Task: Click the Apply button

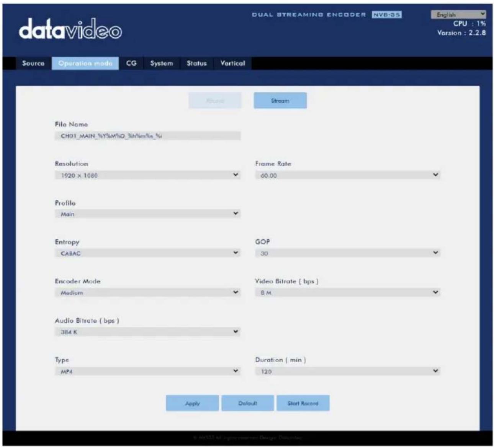Action: [x=192, y=403]
